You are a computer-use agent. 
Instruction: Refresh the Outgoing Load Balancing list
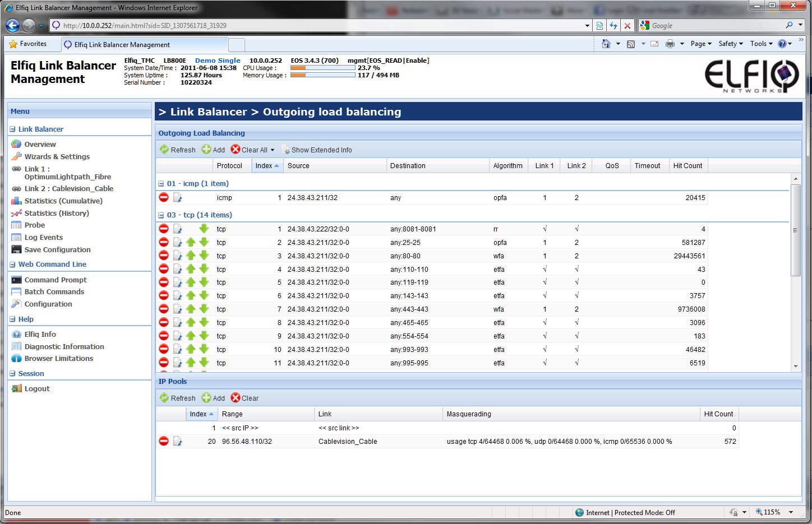178,150
